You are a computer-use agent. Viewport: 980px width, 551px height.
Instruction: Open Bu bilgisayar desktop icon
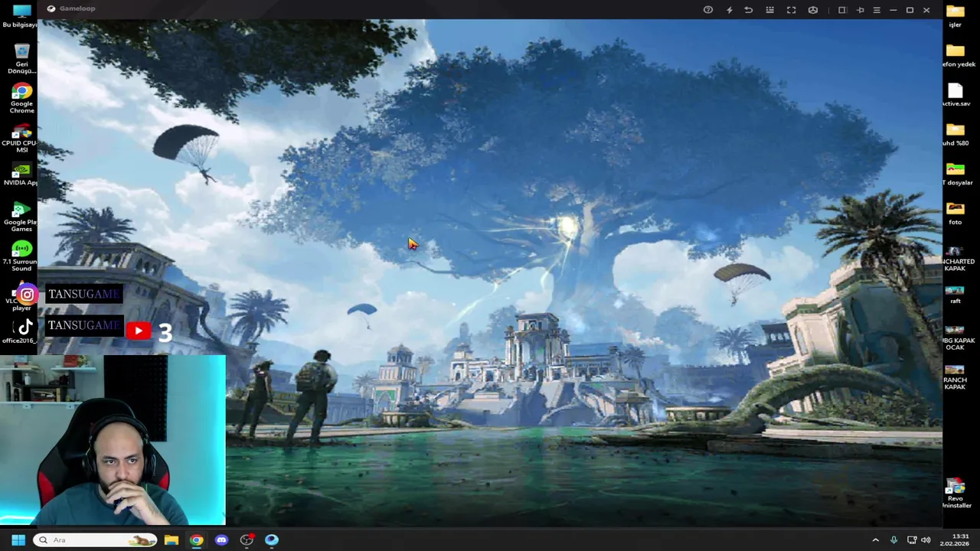(21, 15)
